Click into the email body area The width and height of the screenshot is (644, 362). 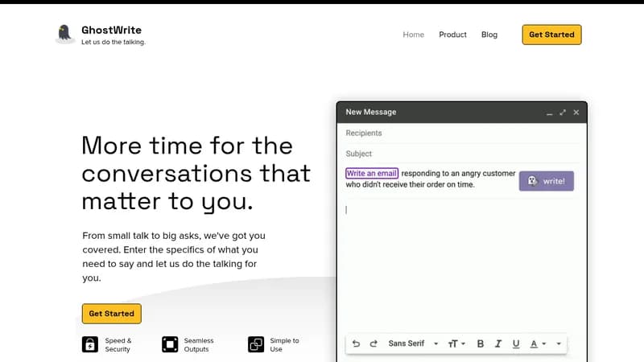[462, 267]
